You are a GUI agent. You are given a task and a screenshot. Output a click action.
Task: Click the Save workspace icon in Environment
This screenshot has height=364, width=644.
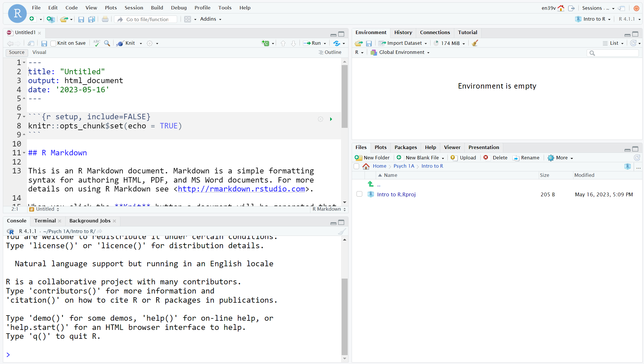point(369,43)
